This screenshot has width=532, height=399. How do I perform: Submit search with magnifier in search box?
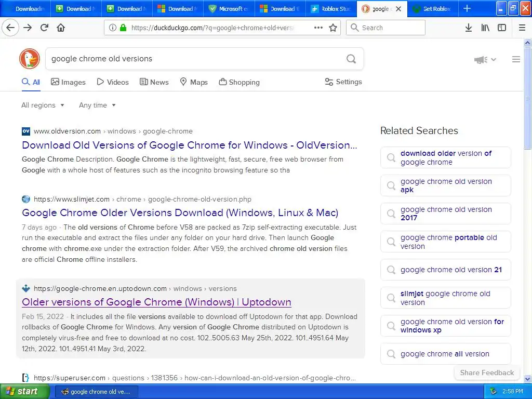351,59
